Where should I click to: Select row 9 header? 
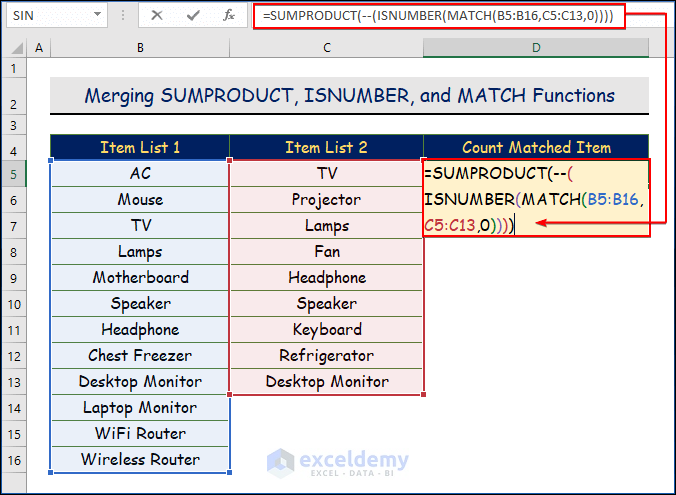tap(14, 278)
